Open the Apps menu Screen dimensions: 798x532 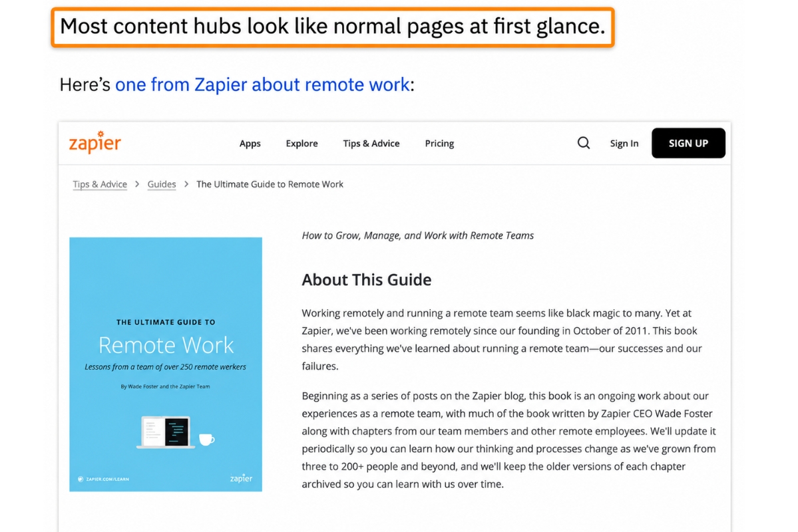pos(250,144)
